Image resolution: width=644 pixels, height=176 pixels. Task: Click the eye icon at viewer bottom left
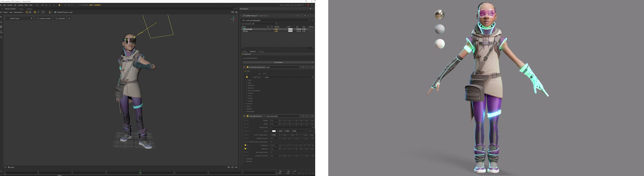(x=5, y=167)
